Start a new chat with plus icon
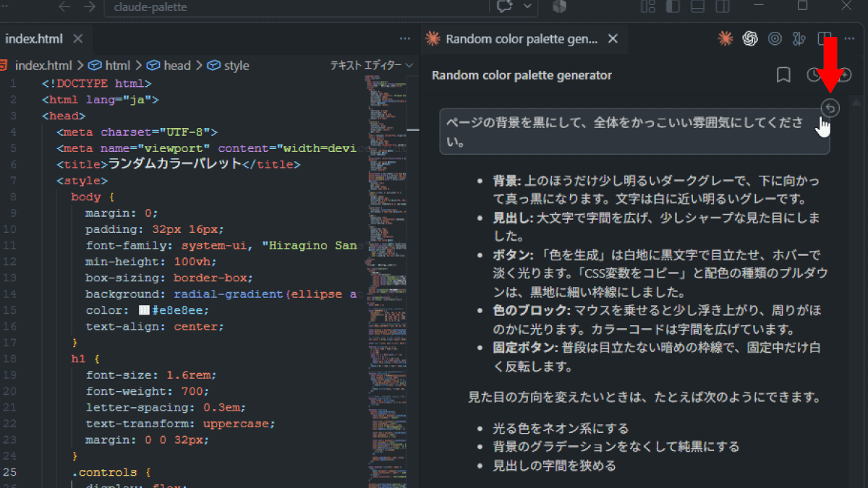 click(843, 75)
